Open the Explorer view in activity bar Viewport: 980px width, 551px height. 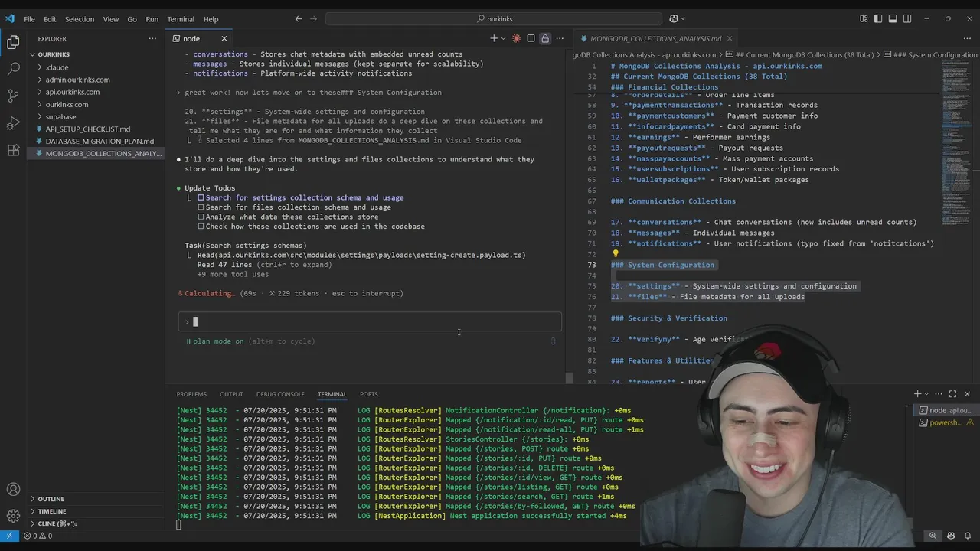click(x=13, y=42)
